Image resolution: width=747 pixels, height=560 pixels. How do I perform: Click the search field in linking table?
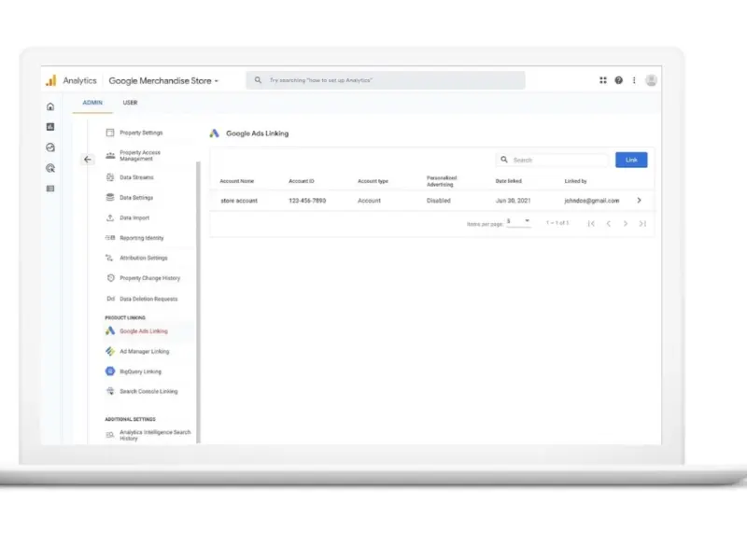click(x=557, y=161)
